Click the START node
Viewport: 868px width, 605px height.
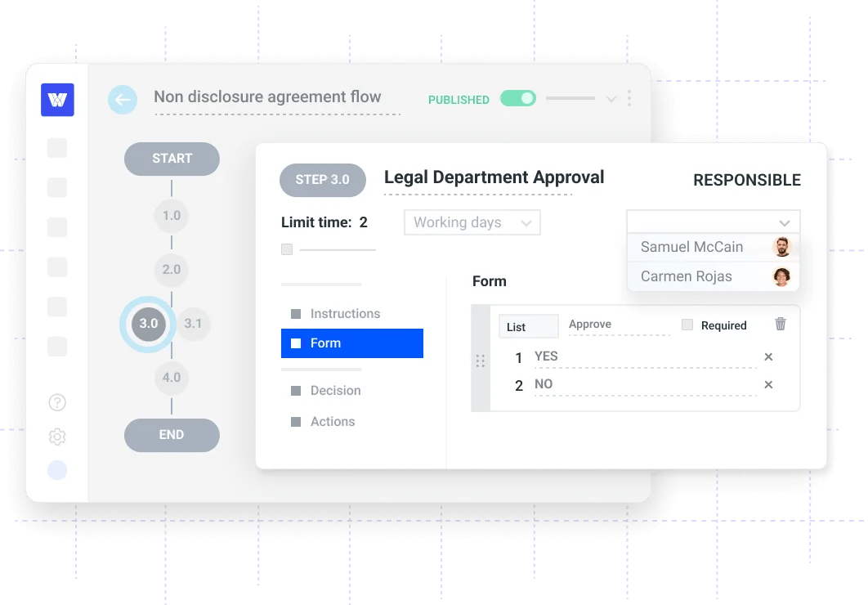click(x=172, y=159)
